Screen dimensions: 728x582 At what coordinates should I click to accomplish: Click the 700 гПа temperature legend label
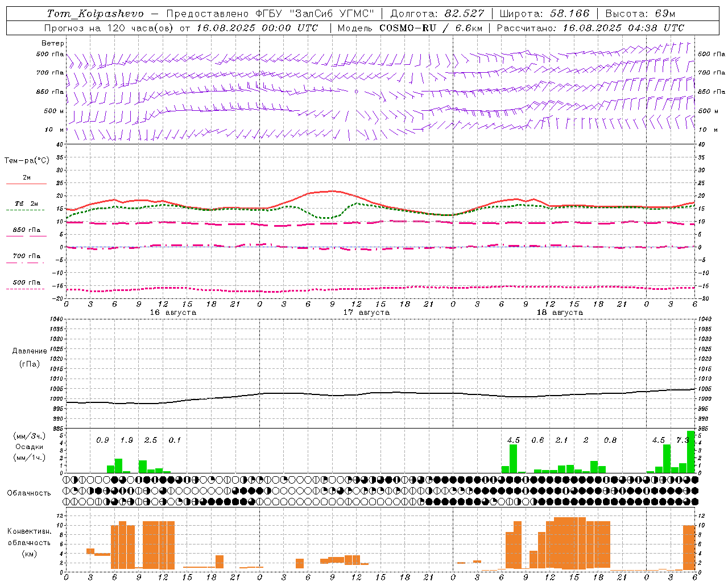26,256
